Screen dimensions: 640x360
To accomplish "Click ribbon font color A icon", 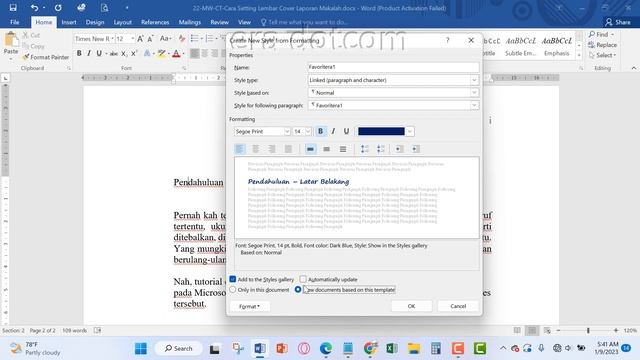I will click(176, 53).
